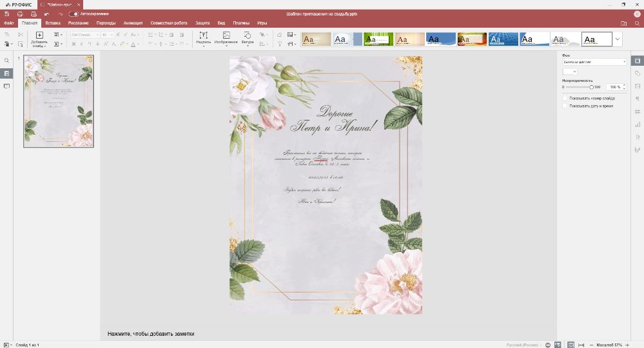Screen dimensions: 644x348
Task: Switch to the Анимация tab
Action: [133, 23]
